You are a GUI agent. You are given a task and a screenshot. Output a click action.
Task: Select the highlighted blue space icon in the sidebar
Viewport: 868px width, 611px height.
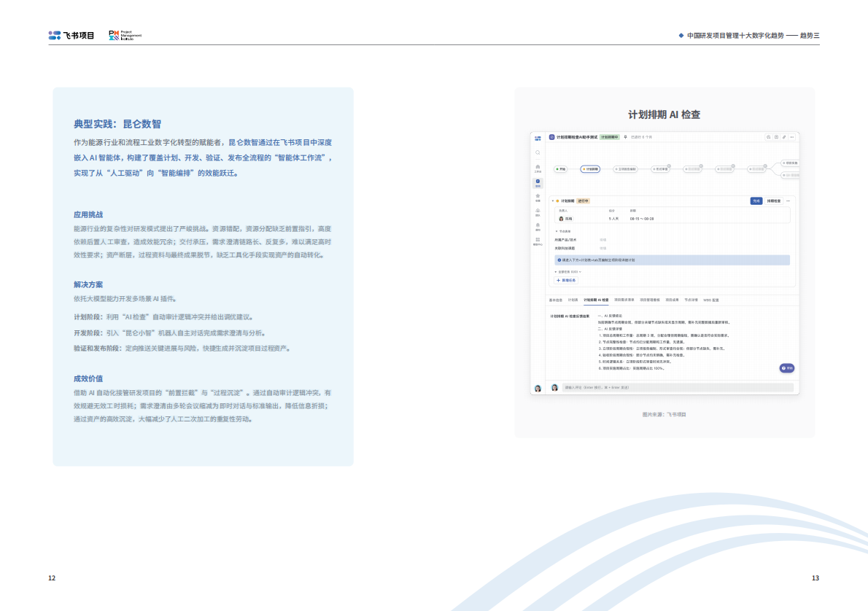pyautogui.click(x=538, y=182)
